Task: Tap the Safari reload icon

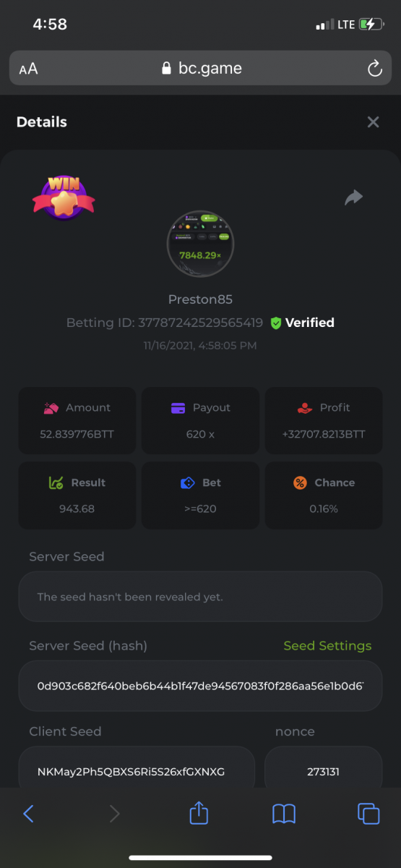Action: point(374,69)
